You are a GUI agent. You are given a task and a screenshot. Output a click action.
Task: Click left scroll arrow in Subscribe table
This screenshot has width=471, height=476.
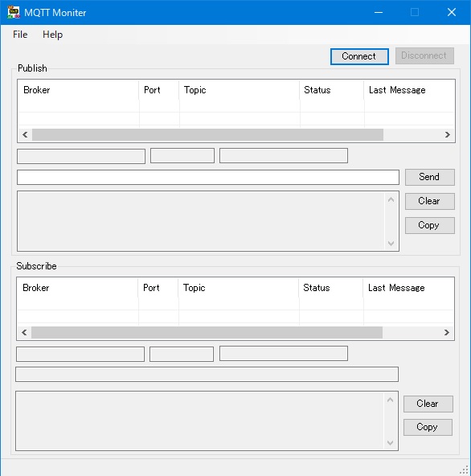[25, 332]
